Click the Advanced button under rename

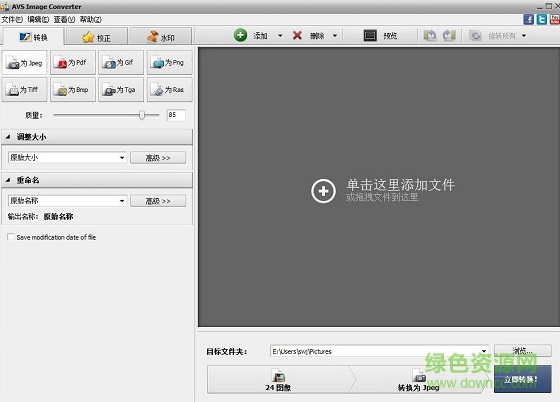pyautogui.click(x=158, y=201)
